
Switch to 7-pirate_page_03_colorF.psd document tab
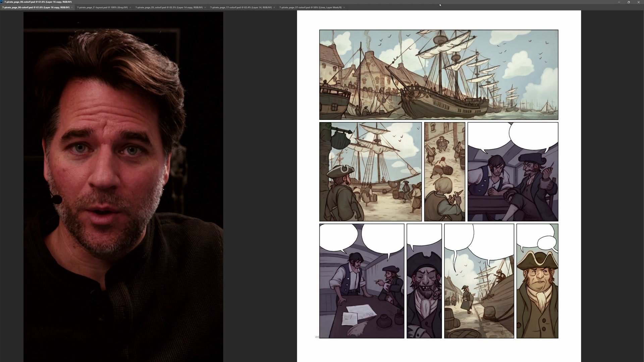click(x=168, y=7)
